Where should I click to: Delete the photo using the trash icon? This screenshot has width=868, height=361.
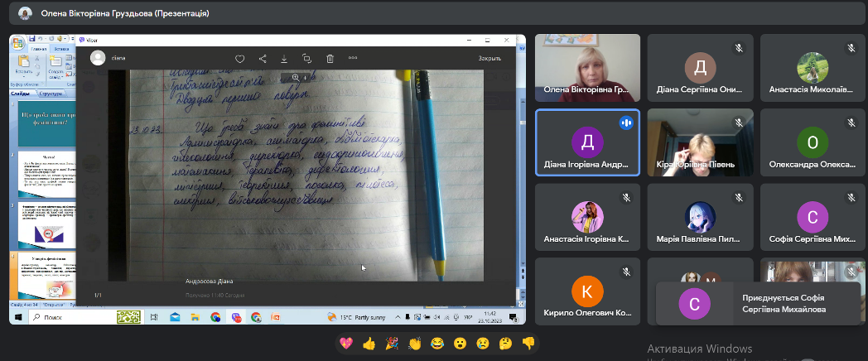tap(330, 59)
